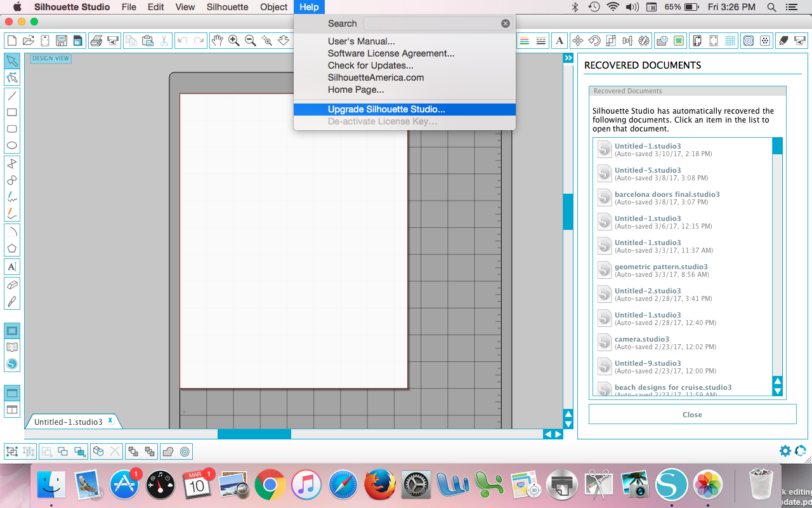This screenshot has height=508, width=812.
Task: Open the Rotate options panel
Action: click(x=595, y=40)
